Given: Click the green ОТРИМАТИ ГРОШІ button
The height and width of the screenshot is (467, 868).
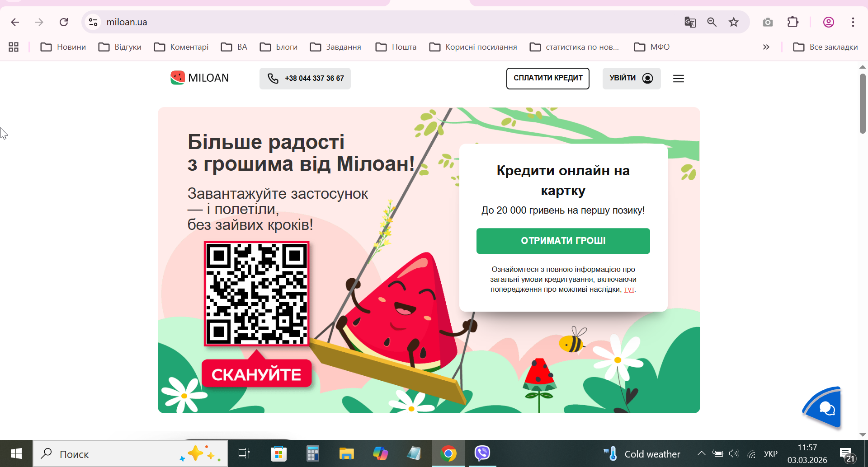Looking at the screenshot, I should 563,241.
